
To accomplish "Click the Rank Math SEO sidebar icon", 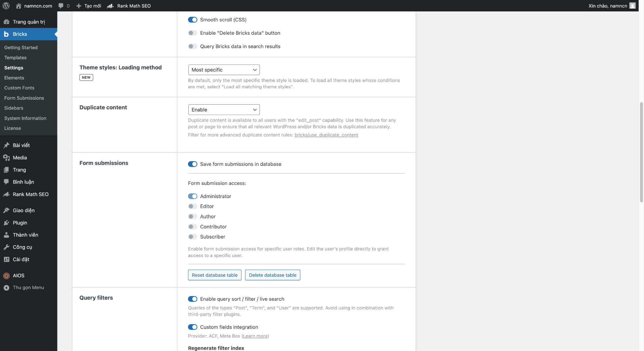I will pyautogui.click(x=6, y=194).
